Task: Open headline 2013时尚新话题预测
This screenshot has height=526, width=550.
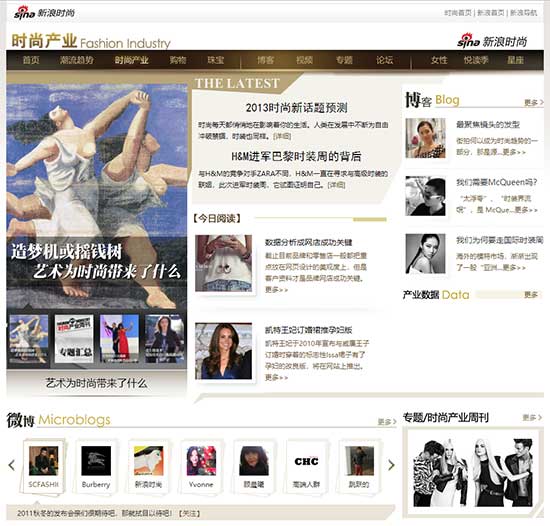Action: [296, 108]
